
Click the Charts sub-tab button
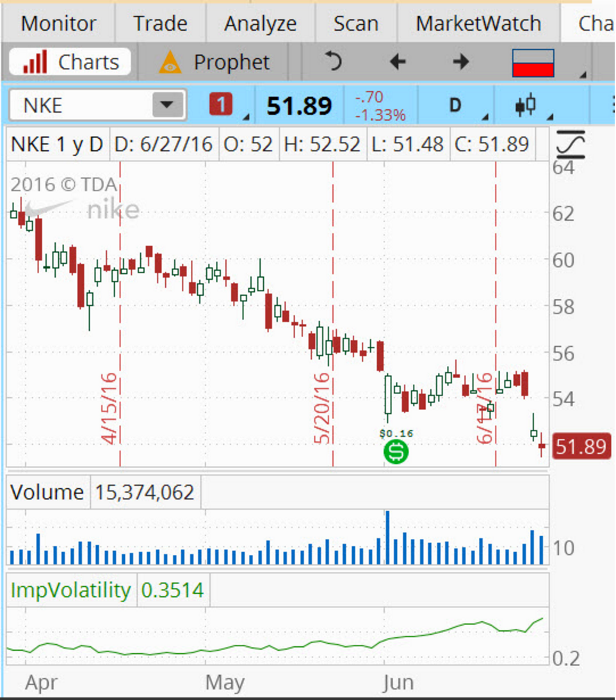pos(70,61)
